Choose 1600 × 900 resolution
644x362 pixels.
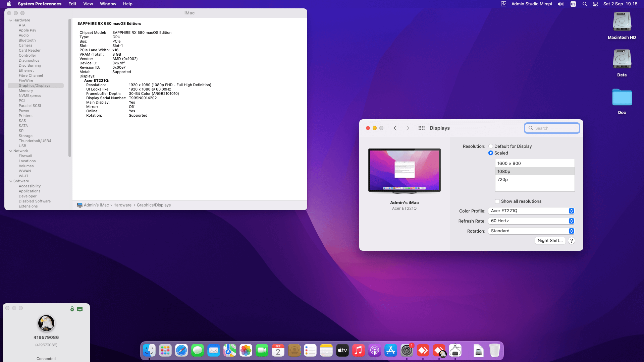[x=535, y=164]
